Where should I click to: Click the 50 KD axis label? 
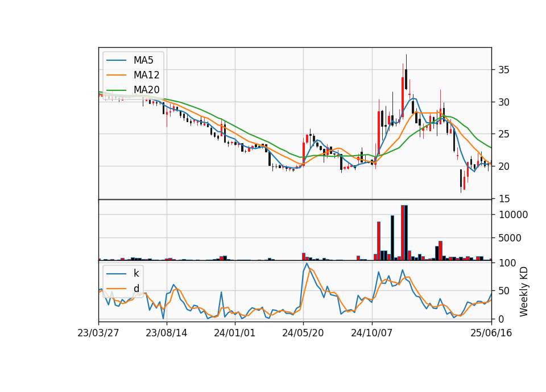[504, 290]
